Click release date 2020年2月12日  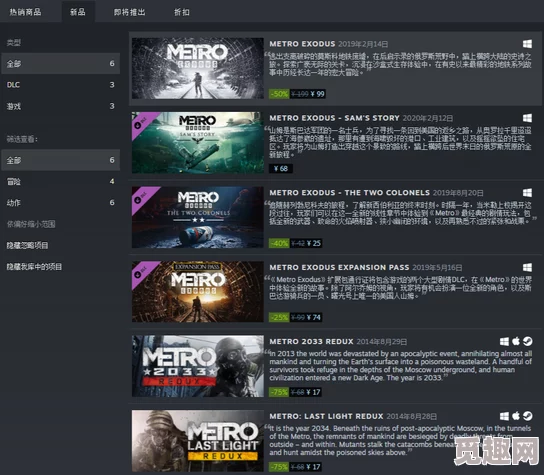[428, 119]
